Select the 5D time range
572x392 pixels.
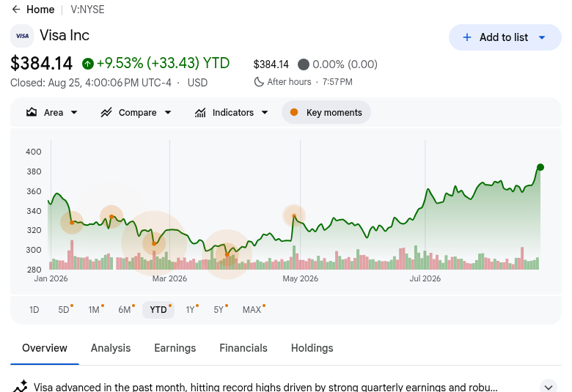coord(64,310)
